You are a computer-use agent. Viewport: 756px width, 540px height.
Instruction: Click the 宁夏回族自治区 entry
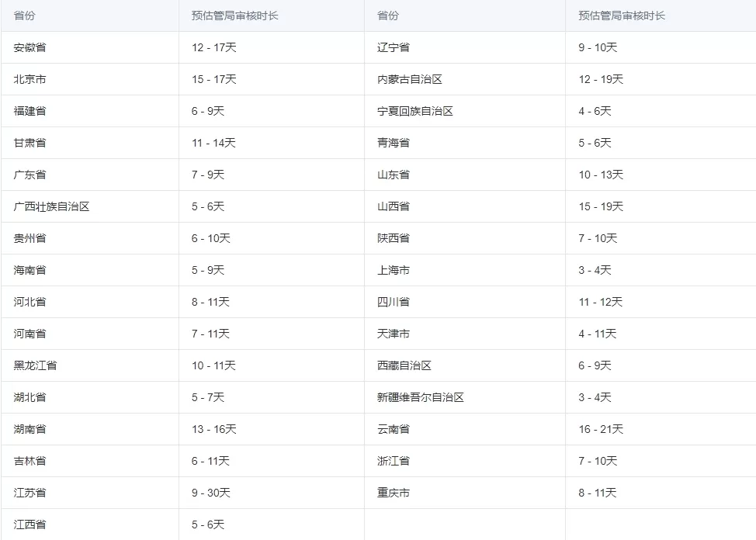[x=415, y=111]
